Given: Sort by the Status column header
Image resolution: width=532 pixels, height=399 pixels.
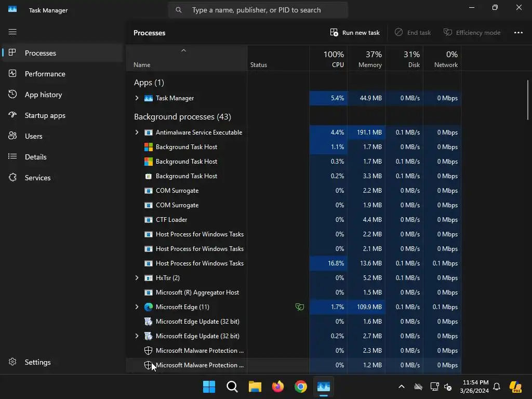Looking at the screenshot, I should pyautogui.click(x=278, y=58).
